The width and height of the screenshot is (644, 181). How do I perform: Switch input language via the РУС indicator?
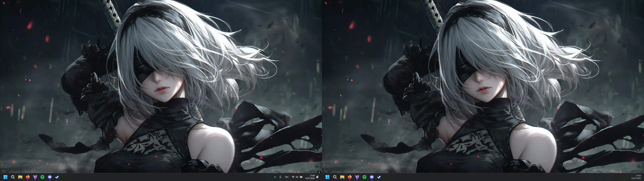(x=287, y=177)
